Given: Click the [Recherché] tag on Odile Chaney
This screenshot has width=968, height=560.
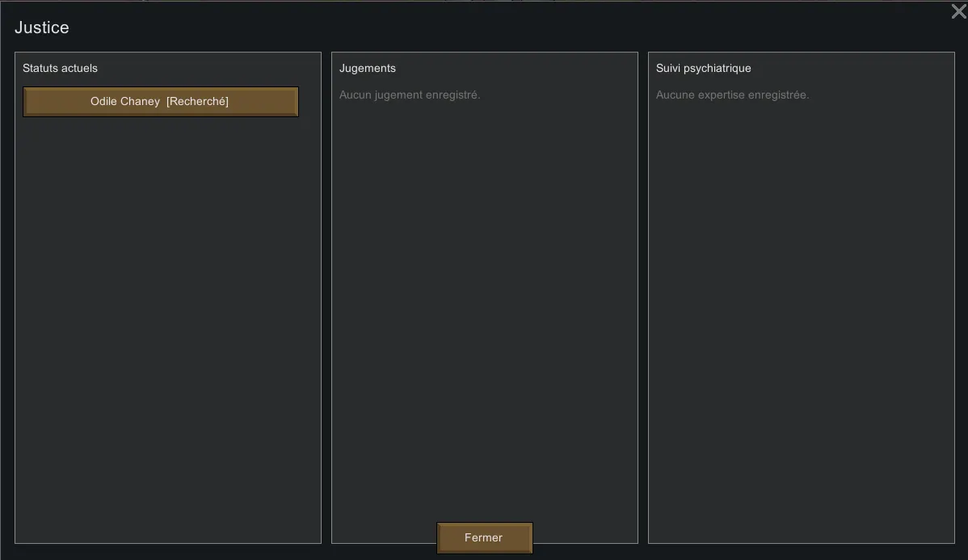Looking at the screenshot, I should pos(197,102).
